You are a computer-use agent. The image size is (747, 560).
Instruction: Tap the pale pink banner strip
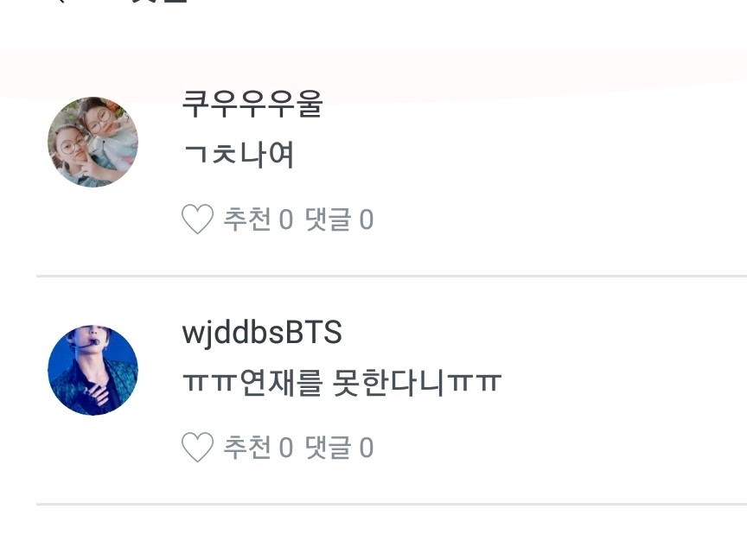pyautogui.click(x=373, y=72)
